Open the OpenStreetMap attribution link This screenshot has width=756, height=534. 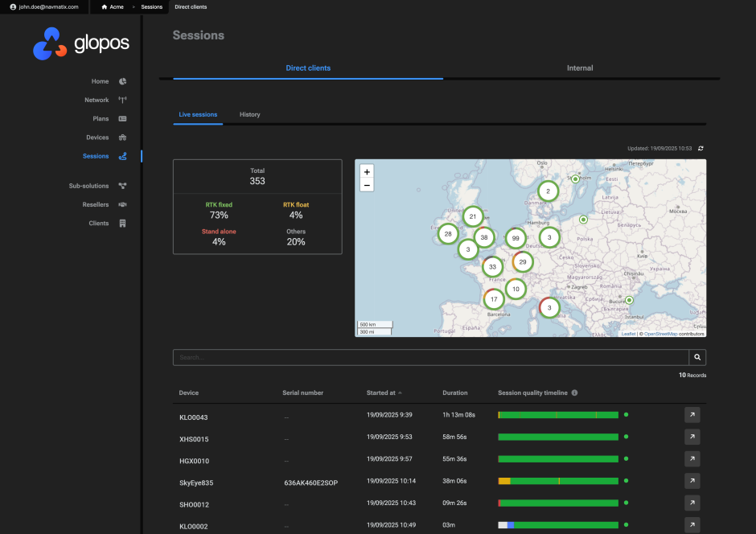(660, 333)
